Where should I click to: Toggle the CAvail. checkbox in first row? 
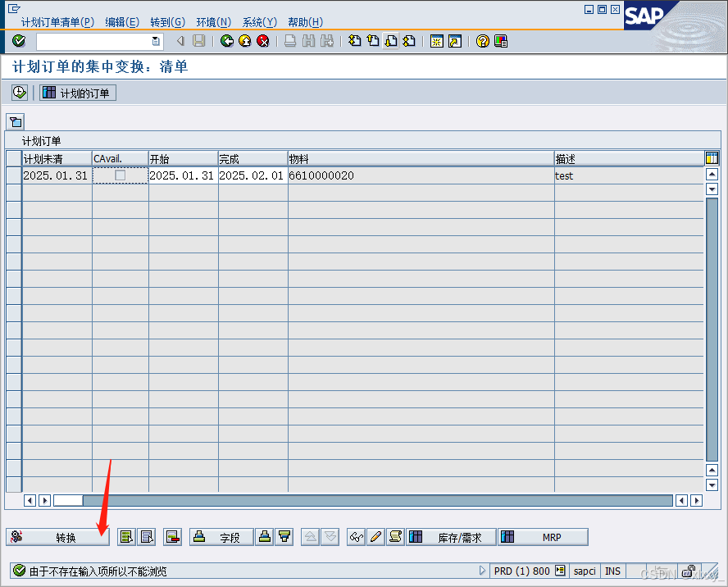click(121, 175)
